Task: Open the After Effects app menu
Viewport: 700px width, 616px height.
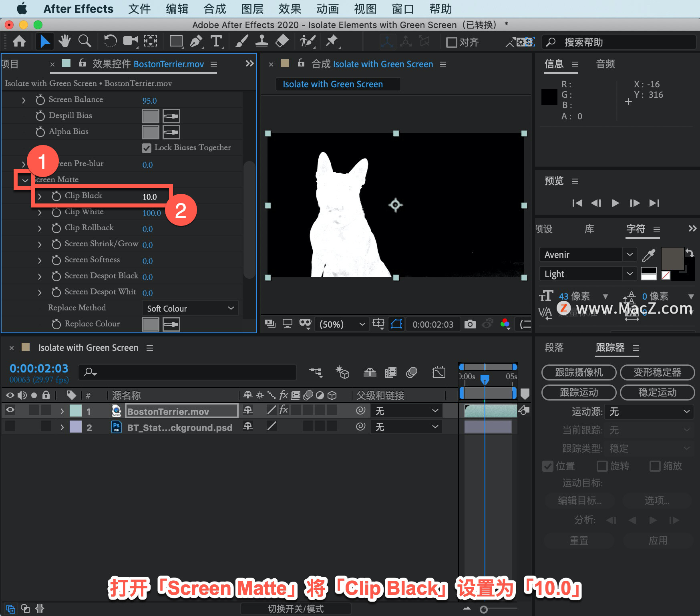Action: 78,9
